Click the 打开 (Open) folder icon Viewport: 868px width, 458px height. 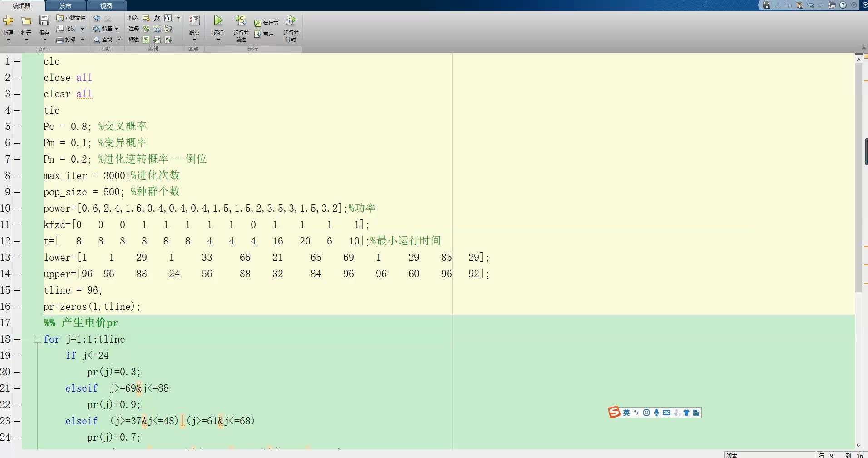coord(26,20)
